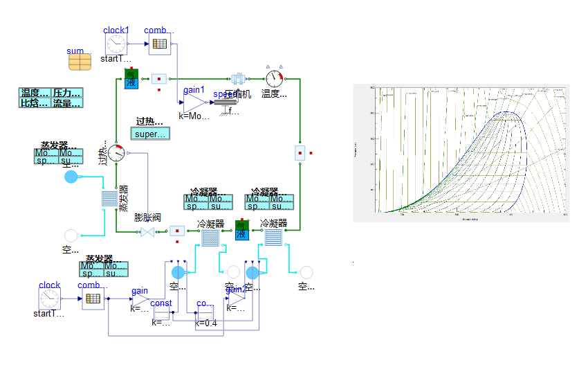Viewport: 588px width, 365px height.
Task: Select the temperature sensor gauge after compressor
Action: 275,78
